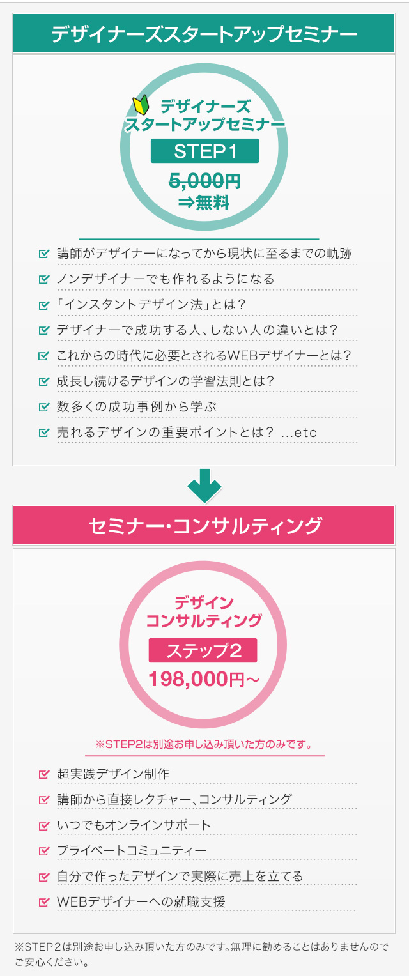Click checkmark beside 講師がデザイナーになってから現状に至るまでの軌跡
The width and height of the screenshot is (409, 980).
tap(44, 254)
